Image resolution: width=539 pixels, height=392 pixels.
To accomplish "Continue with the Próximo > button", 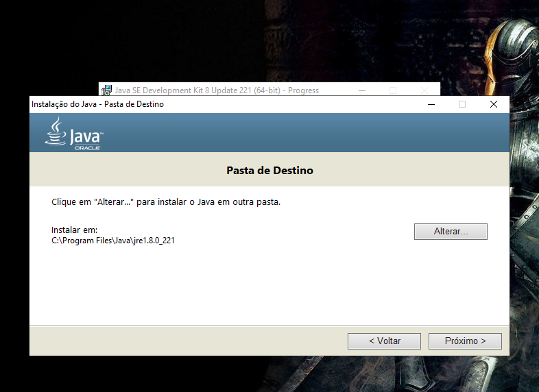I will (x=465, y=341).
